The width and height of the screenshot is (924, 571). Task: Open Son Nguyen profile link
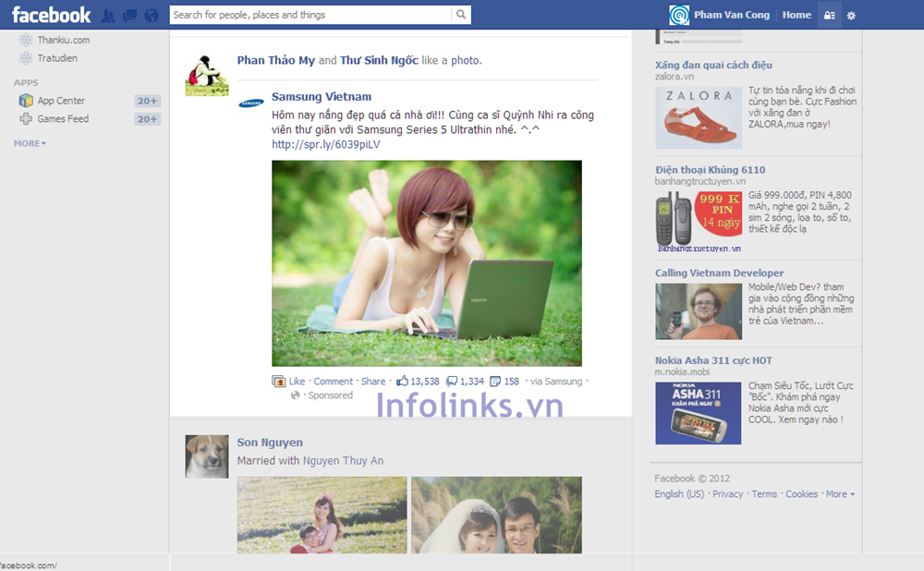pos(270,443)
